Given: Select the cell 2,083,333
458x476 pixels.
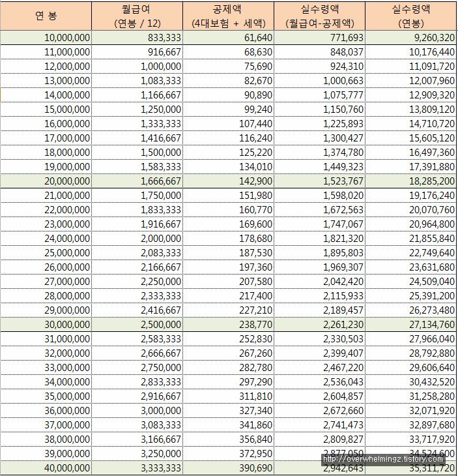Looking at the screenshot, I should (x=137, y=252).
